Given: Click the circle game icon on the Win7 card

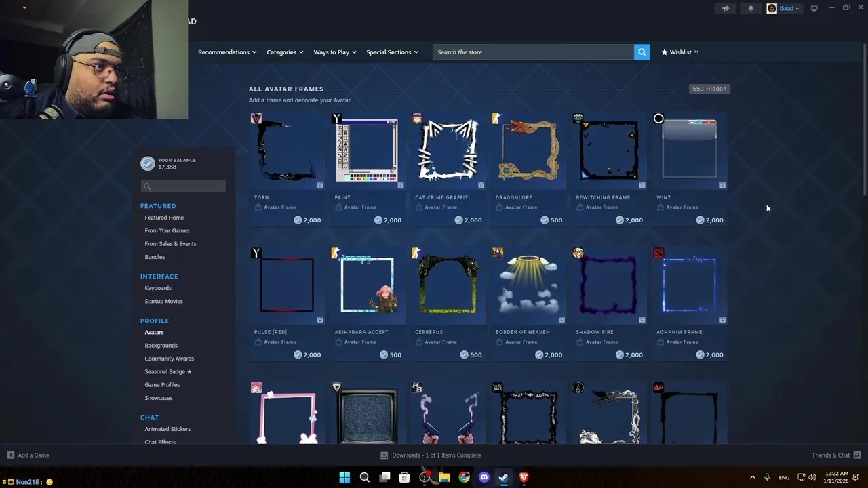Looking at the screenshot, I should point(658,119).
